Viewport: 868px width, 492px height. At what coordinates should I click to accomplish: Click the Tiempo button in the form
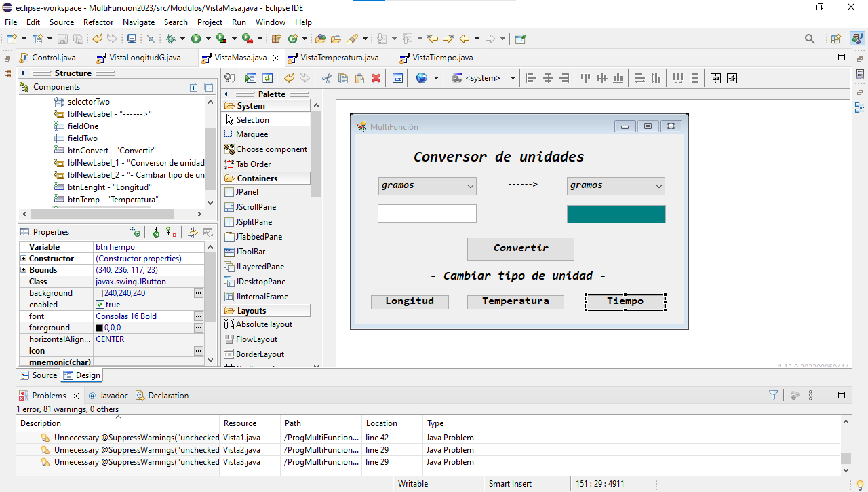pyautogui.click(x=625, y=302)
